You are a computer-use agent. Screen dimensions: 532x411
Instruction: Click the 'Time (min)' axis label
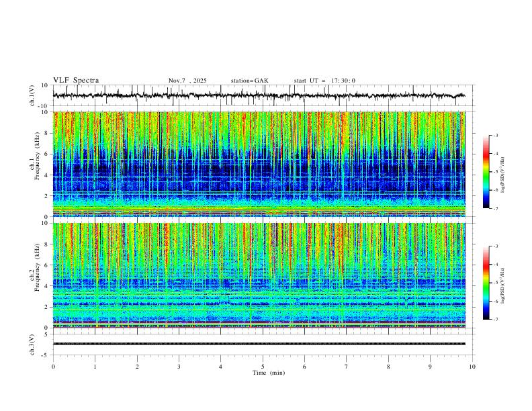[x=269, y=373]
